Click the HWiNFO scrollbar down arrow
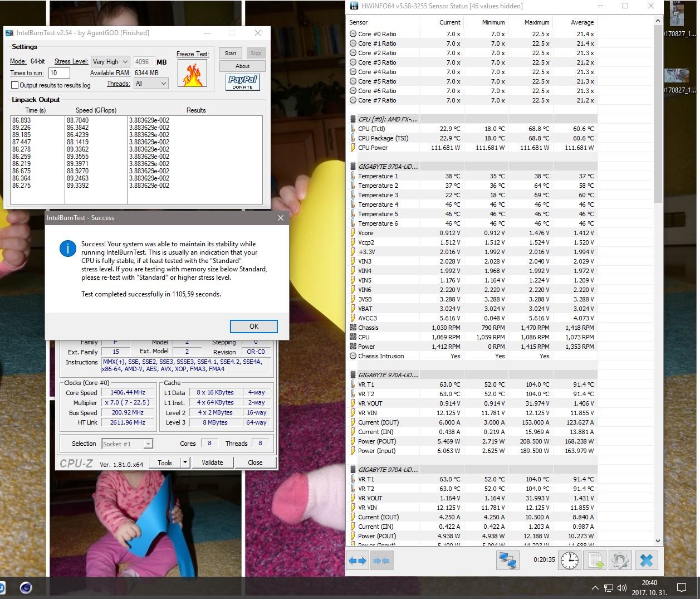 pos(658,540)
